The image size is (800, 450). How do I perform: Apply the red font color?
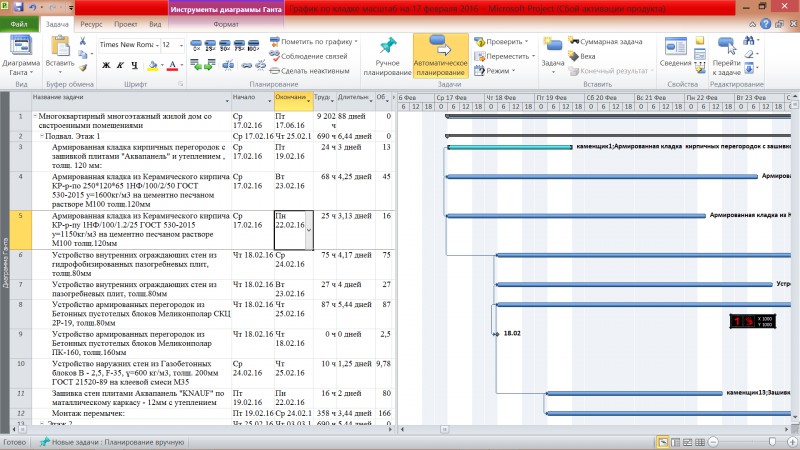172,65
